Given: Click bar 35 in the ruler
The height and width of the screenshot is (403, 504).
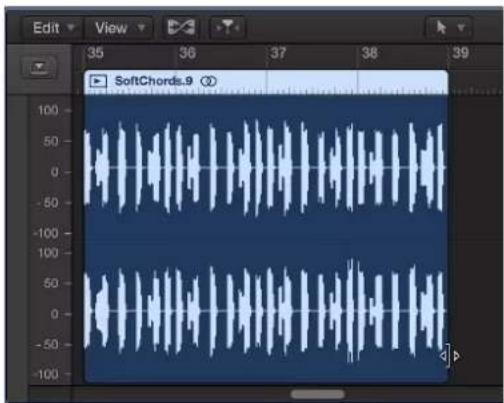Looking at the screenshot, I should pos(95,53).
